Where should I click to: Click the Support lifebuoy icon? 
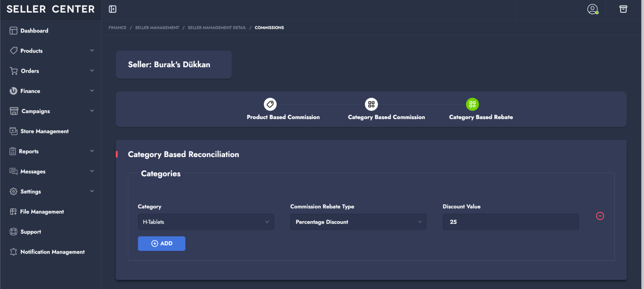13,232
